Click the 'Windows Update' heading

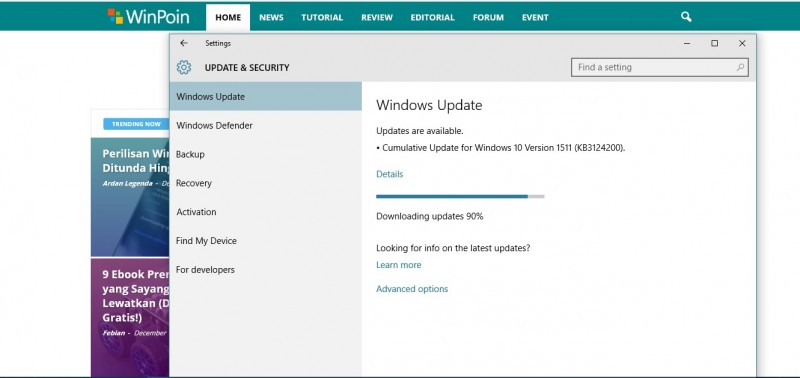tap(429, 106)
